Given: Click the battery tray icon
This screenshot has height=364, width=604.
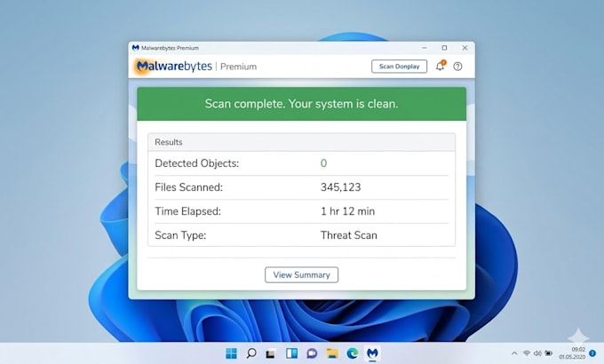Looking at the screenshot, I should click(x=549, y=353).
